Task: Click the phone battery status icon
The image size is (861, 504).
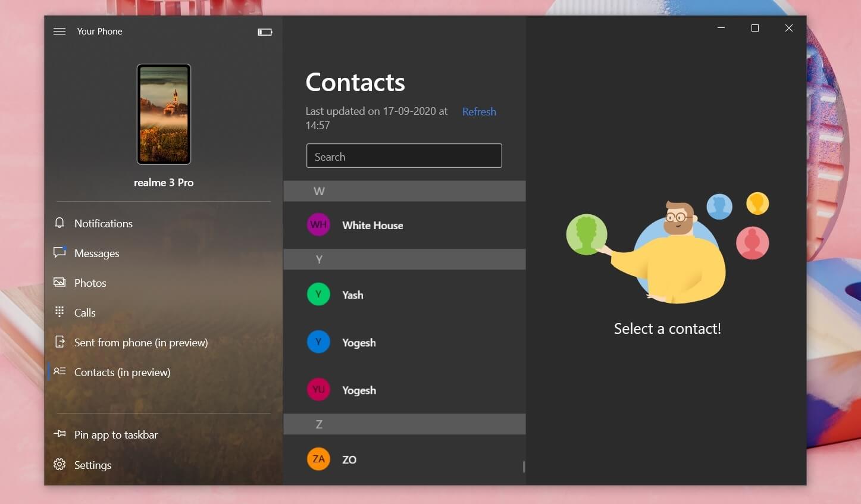Action: (x=265, y=32)
